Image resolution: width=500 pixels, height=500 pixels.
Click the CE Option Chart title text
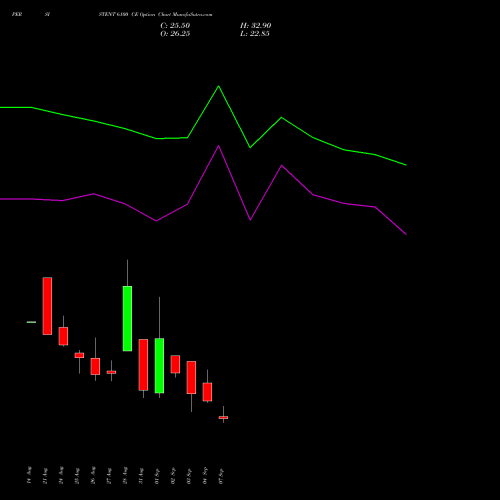155,15
